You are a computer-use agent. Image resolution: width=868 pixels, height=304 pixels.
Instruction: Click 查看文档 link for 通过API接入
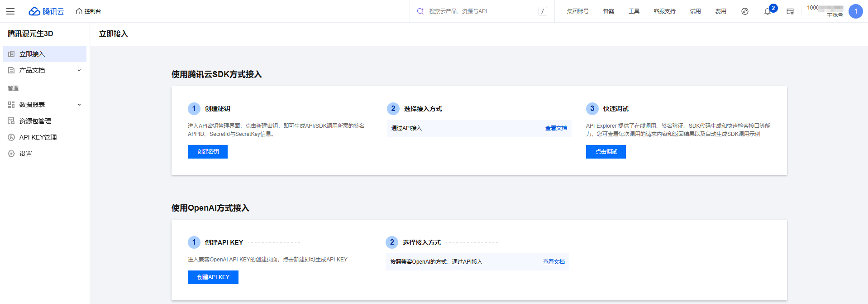(x=556, y=128)
